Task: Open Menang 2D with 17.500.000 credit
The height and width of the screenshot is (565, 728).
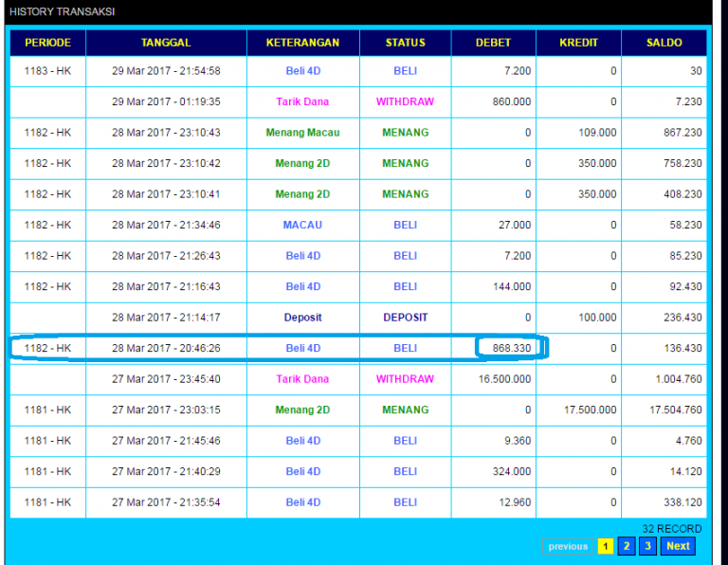Action: (302, 410)
